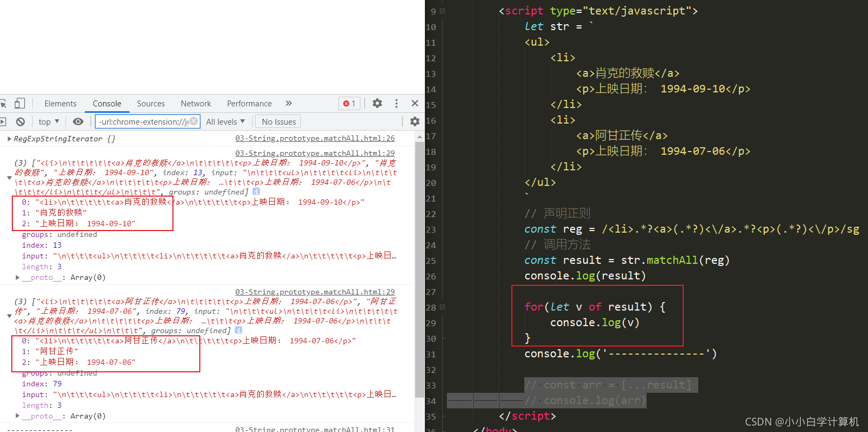Show more DevTools tabs chevron
The image size is (868, 432).
click(x=289, y=103)
